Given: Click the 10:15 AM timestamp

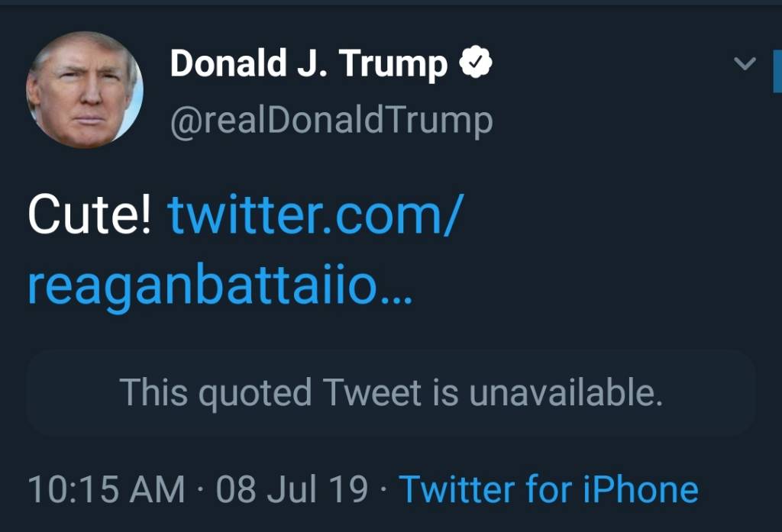Looking at the screenshot, I should [106, 489].
